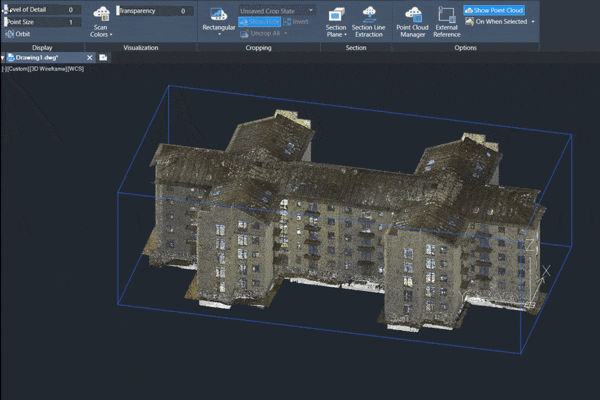The width and height of the screenshot is (600, 400).
Task: Click the WCS coordinate system label
Action: 75,69
